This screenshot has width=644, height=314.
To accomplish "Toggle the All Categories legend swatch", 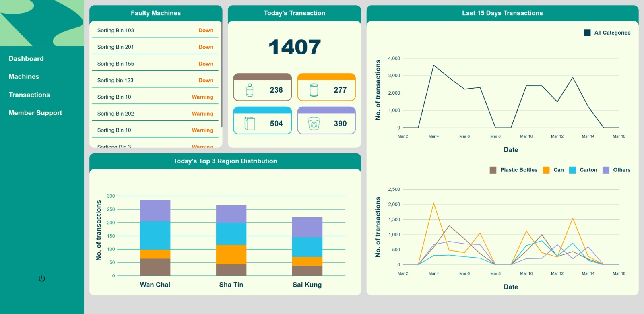I will (587, 33).
